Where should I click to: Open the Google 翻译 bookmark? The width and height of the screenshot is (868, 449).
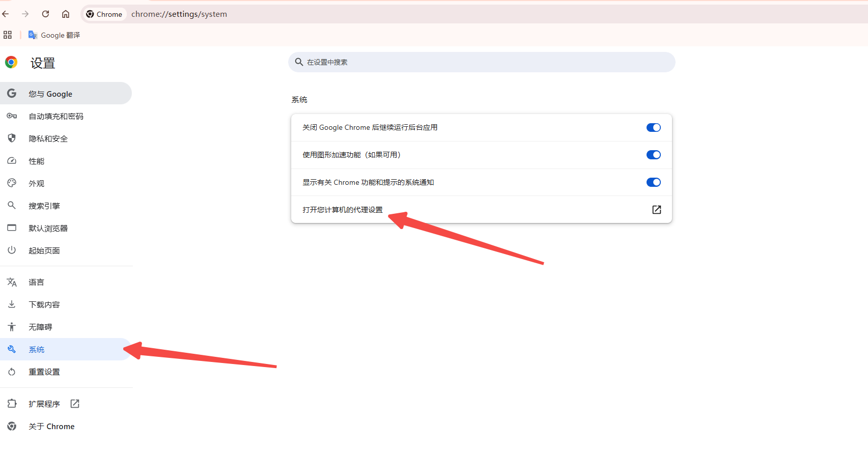pyautogui.click(x=54, y=35)
